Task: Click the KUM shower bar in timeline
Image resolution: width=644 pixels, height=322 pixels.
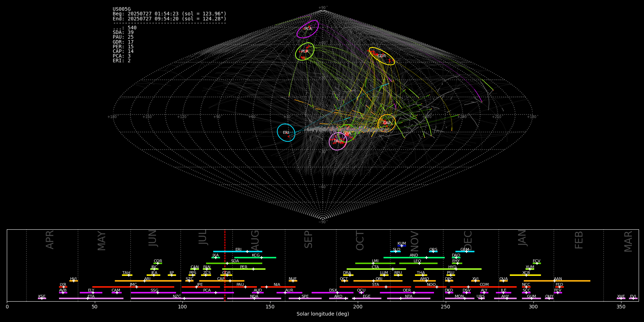Action: (x=402, y=246)
